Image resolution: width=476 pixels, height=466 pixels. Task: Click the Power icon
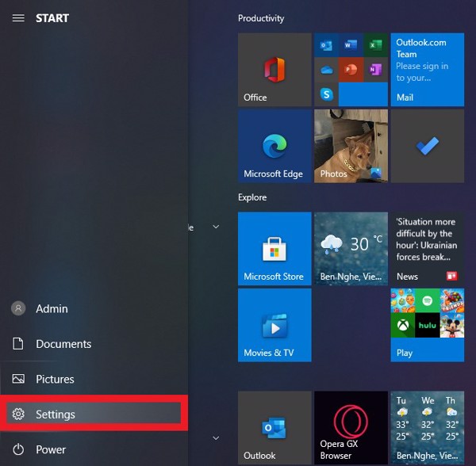tap(18, 449)
